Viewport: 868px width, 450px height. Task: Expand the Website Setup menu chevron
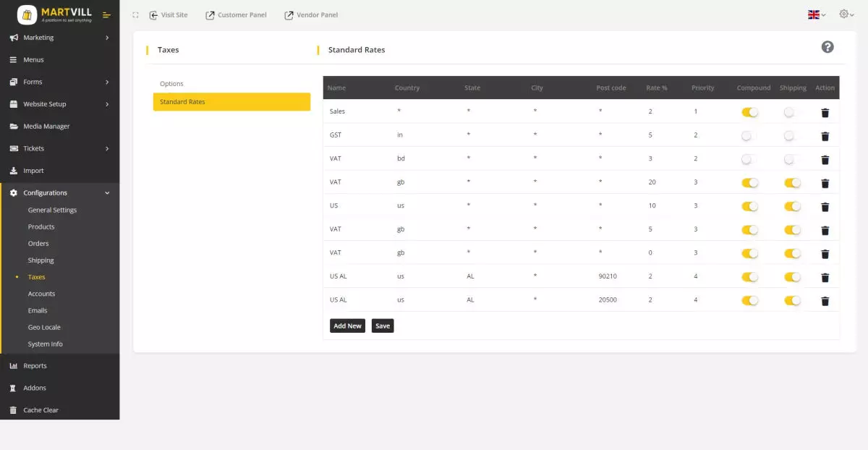tap(107, 104)
